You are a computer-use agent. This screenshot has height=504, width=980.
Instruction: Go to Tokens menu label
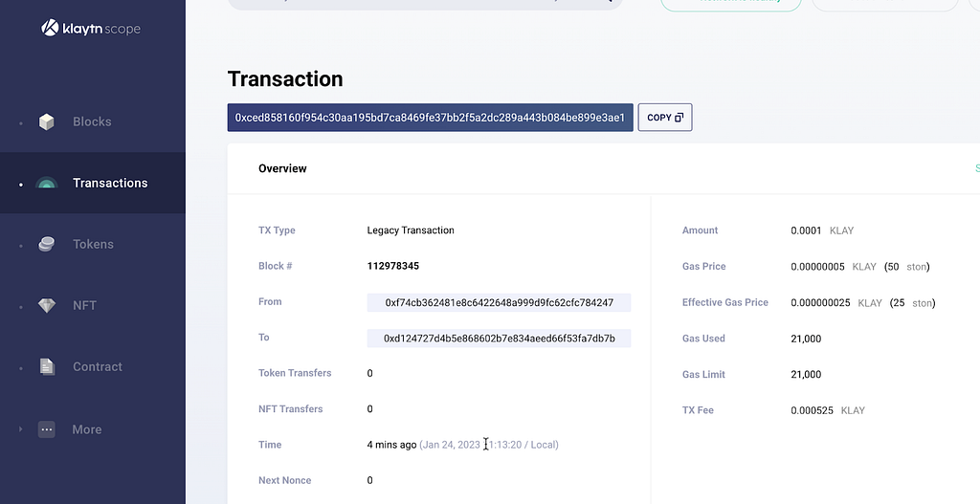[x=93, y=244]
